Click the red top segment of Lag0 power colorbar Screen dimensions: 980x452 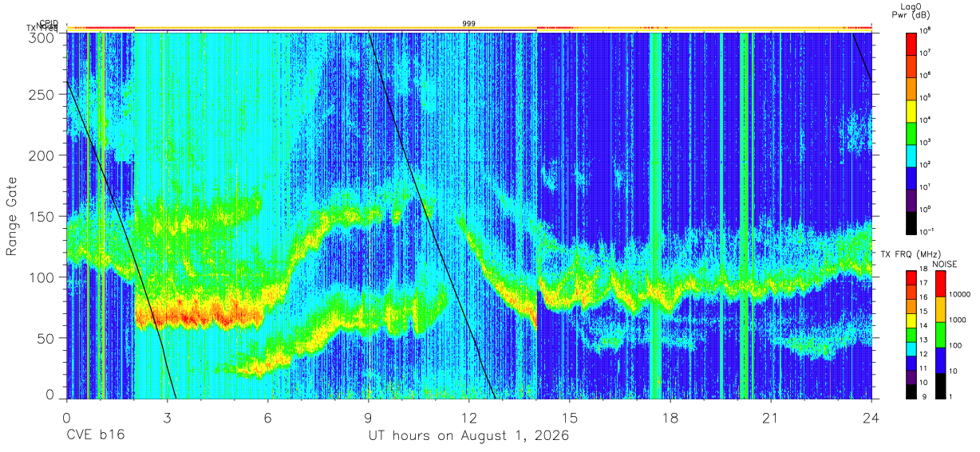911,43
